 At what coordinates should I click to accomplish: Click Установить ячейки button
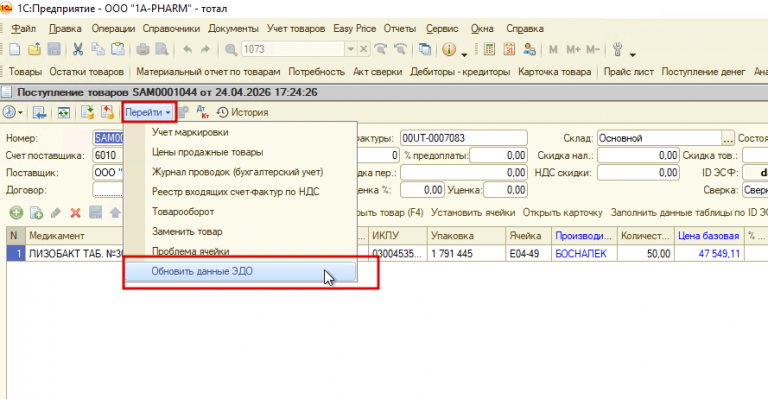click(473, 212)
